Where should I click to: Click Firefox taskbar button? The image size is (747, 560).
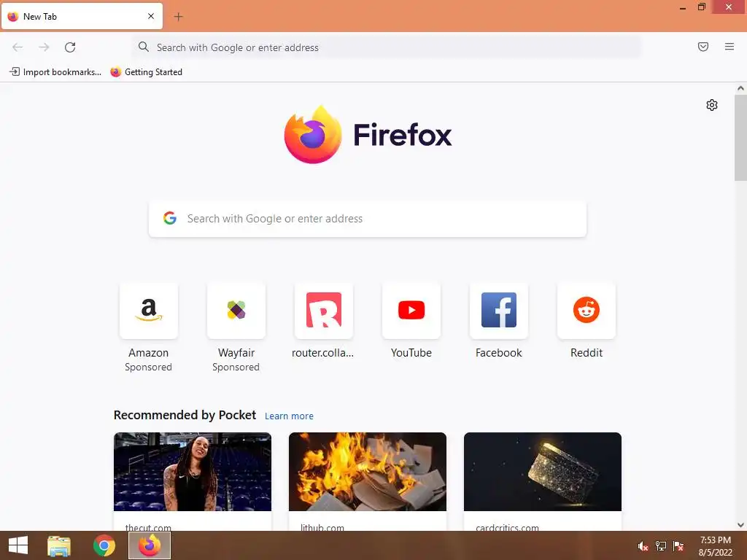click(150, 545)
